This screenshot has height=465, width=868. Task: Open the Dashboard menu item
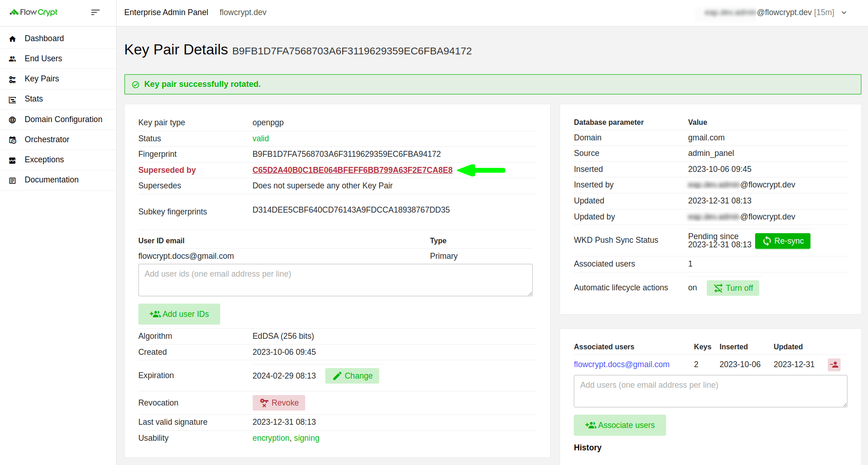coord(58,38)
